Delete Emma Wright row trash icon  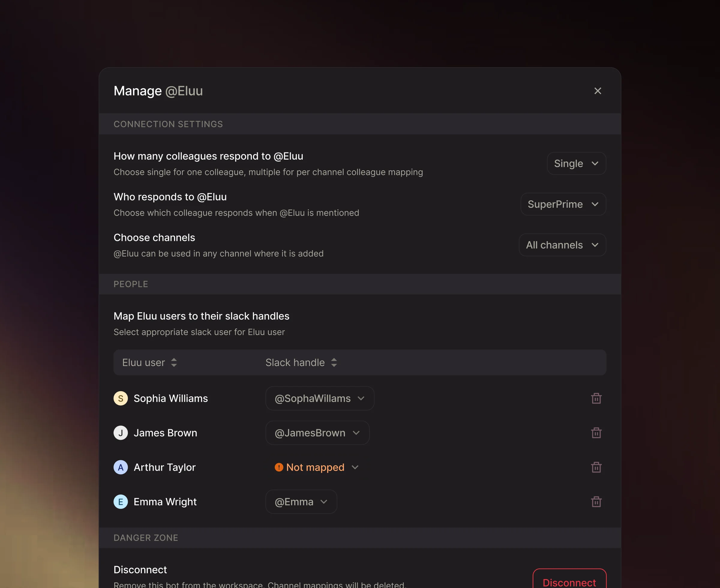596,502
